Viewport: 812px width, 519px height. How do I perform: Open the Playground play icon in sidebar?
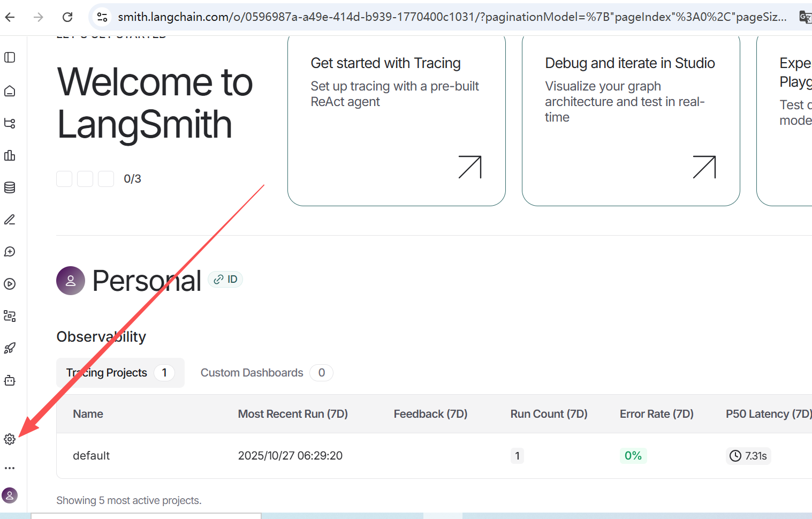coord(10,284)
